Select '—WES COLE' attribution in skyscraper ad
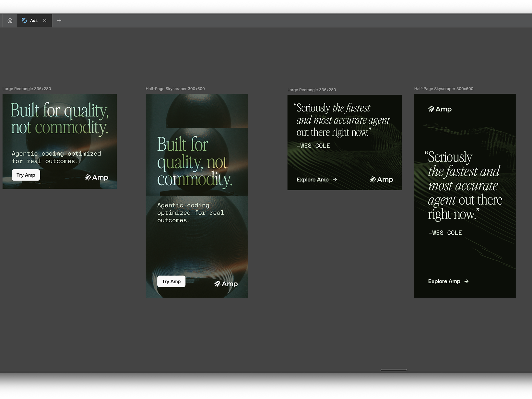The image size is (532, 399). 445,233
